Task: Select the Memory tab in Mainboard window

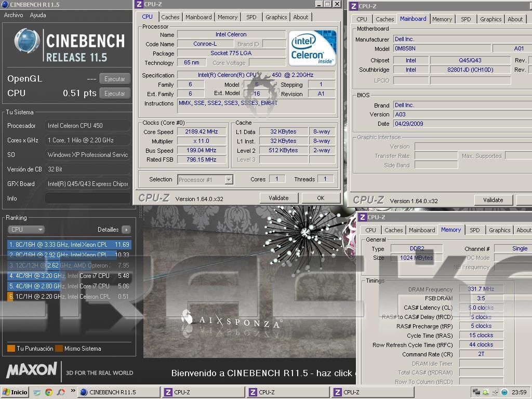Action: [442, 19]
